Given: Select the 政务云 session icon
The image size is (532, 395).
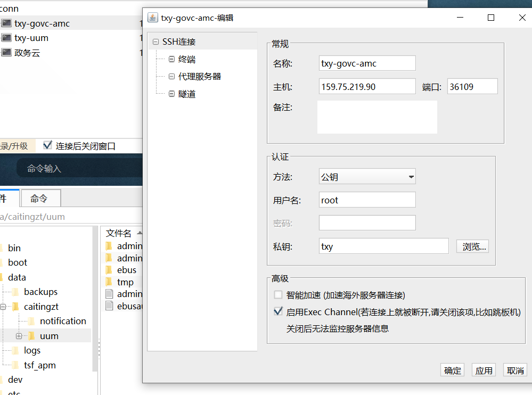Looking at the screenshot, I should coord(6,52).
